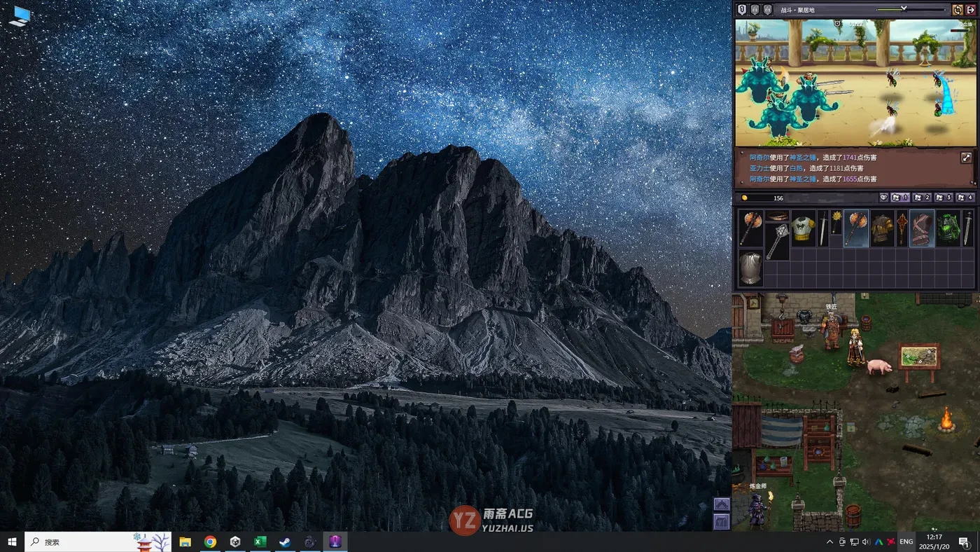
Task: Select the first double-bladed axe in inventory
Action: pos(750,228)
